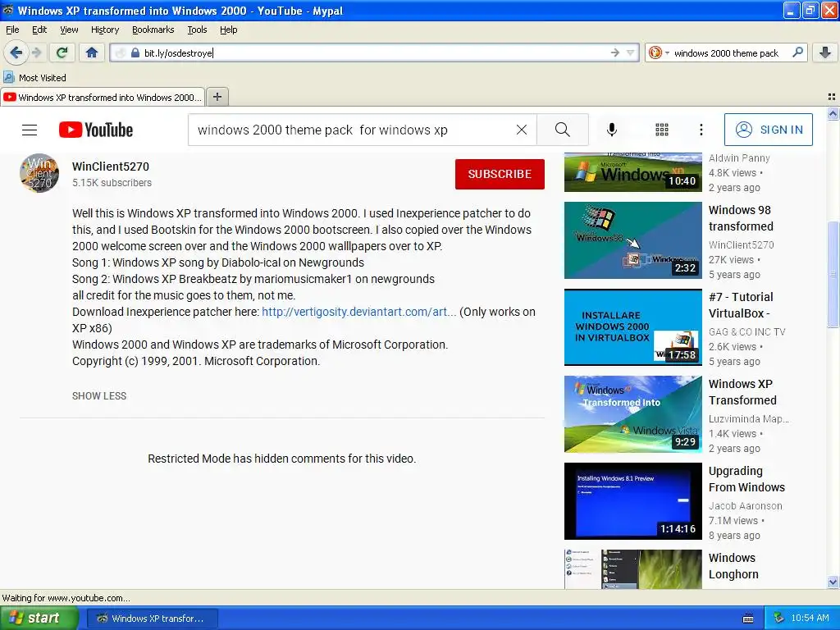Collapse description with SHOW LESS
This screenshot has height=630, width=840.
99,396
